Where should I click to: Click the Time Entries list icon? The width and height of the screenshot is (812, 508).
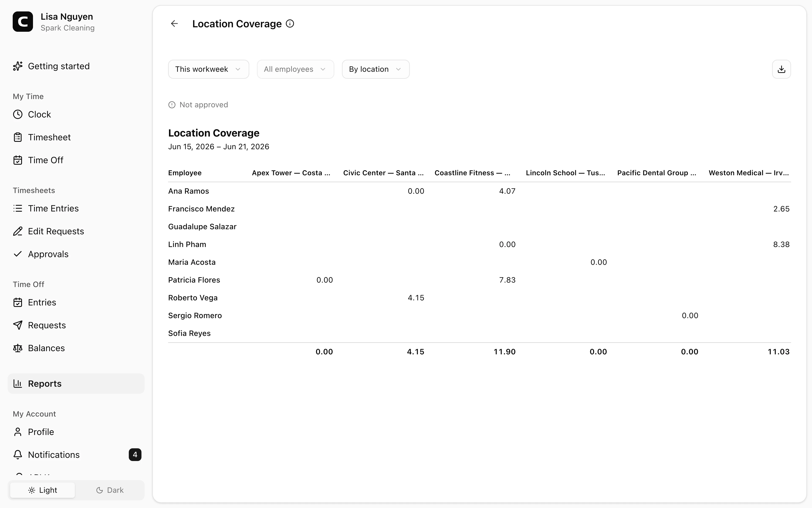(x=18, y=208)
